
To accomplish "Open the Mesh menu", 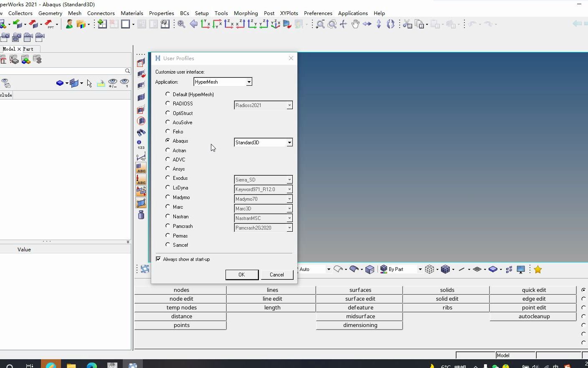I will pyautogui.click(x=75, y=13).
